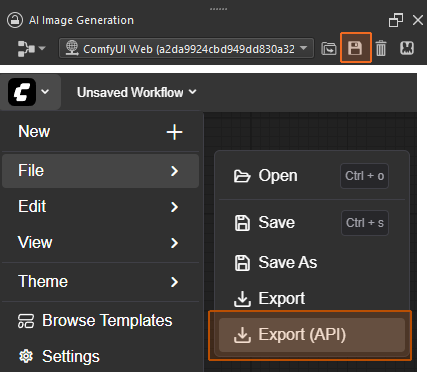Image resolution: width=427 pixels, height=372 pixels.
Task: Select New in the menu
Action: 101,132
